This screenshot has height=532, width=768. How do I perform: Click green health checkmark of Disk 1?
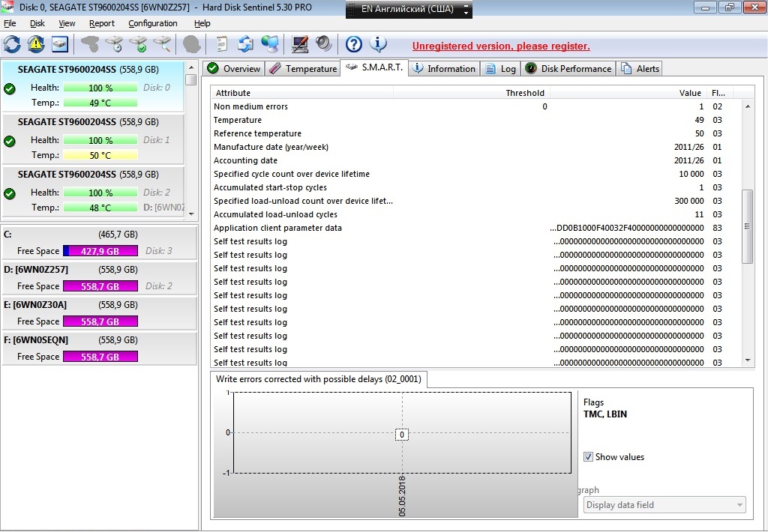[9, 141]
